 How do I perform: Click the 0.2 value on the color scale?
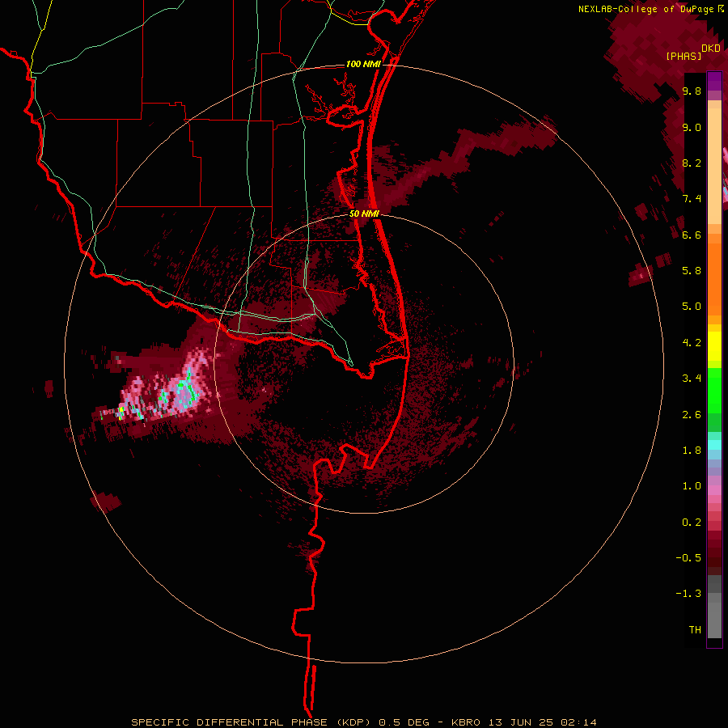[x=692, y=523]
